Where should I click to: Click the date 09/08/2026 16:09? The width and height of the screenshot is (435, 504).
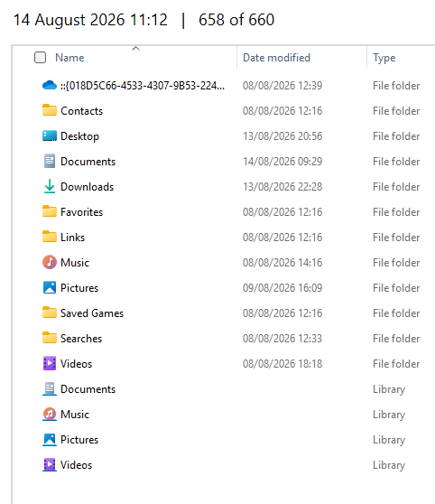click(x=282, y=288)
